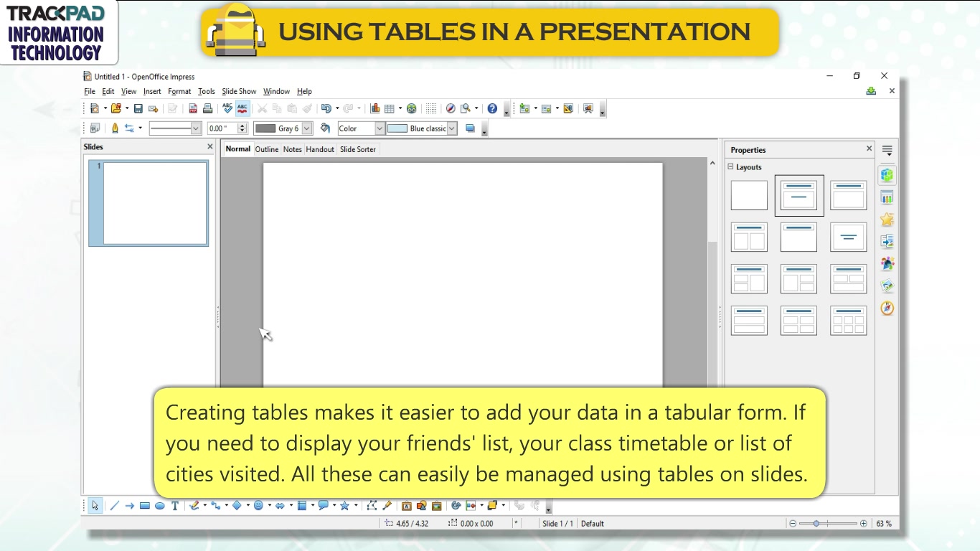The height and width of the screenshot is (551, 980).
Task: Select slide 1 thumbnail
Action: pyautogui.click(x=149, y=204)
